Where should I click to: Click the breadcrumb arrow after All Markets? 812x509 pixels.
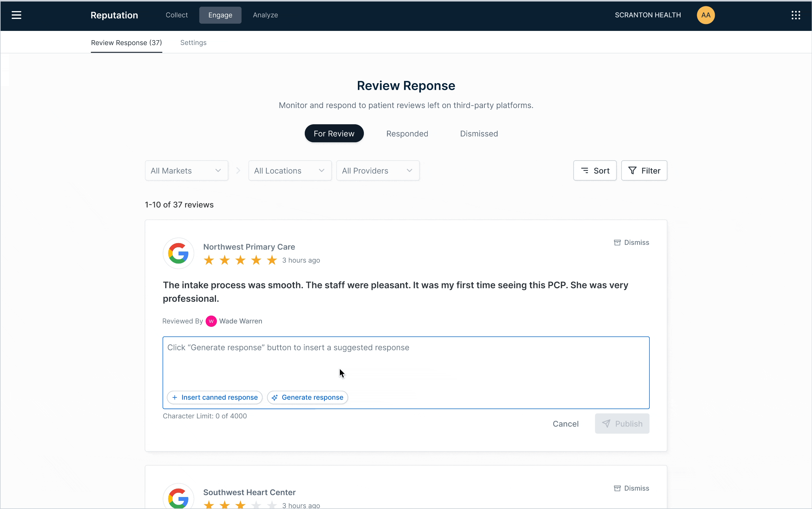tap(238, 171)
